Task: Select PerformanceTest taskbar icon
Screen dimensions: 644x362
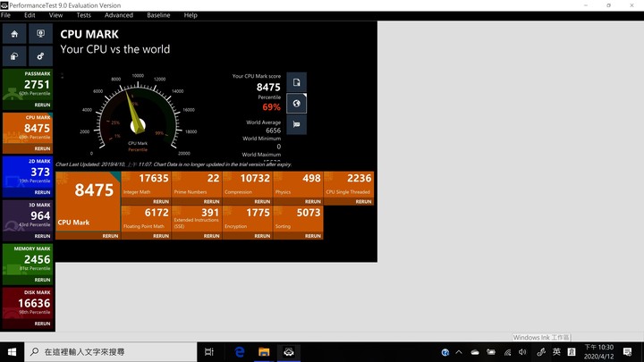Action: tap(289, 352)
